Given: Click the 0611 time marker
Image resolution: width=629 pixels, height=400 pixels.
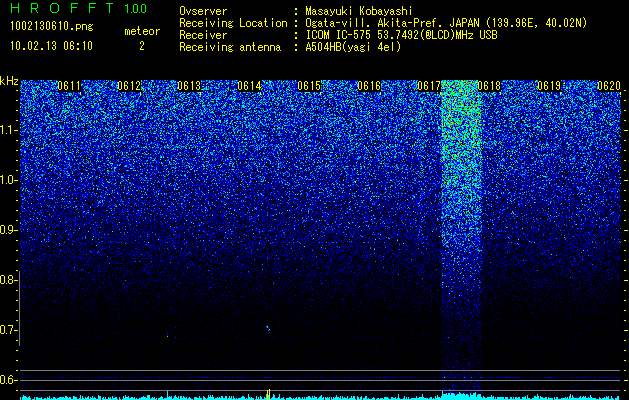Looking at the screenshot, I should [x=69, y=86].
